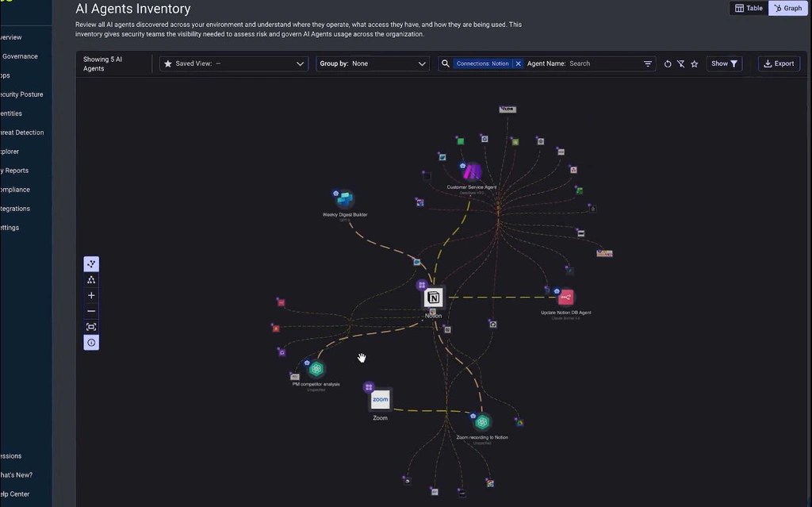Screen dimensions: 812x507
Task: Remove the Connections: Notion filter chip
Action: [x=518, y=63]
